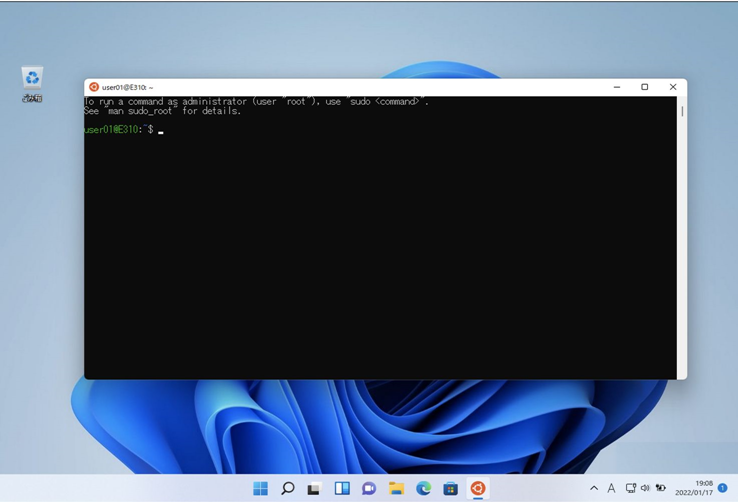Launch the Teams Chat taskbar icon
This screenshot has height=502, width=738.
[x=369, y=488]
